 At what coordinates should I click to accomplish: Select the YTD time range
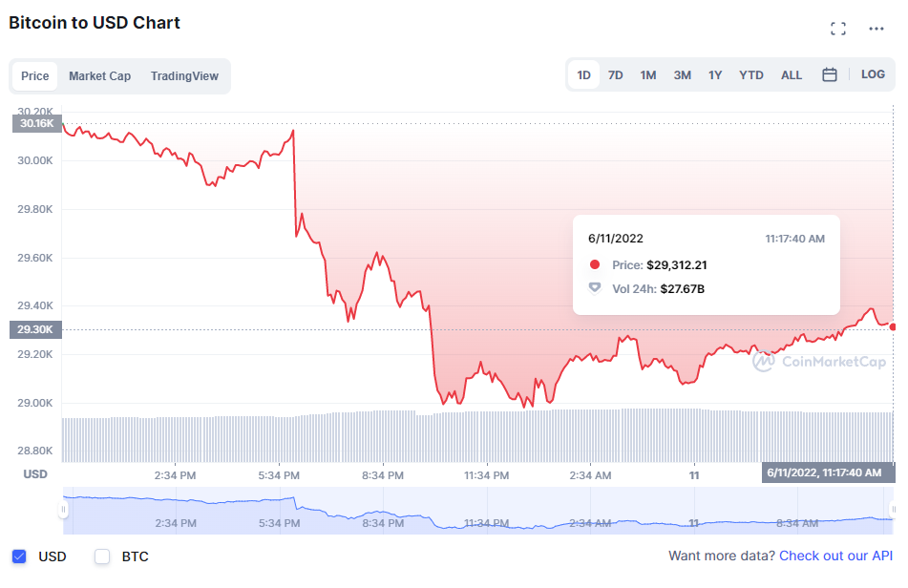click(751, 75)
